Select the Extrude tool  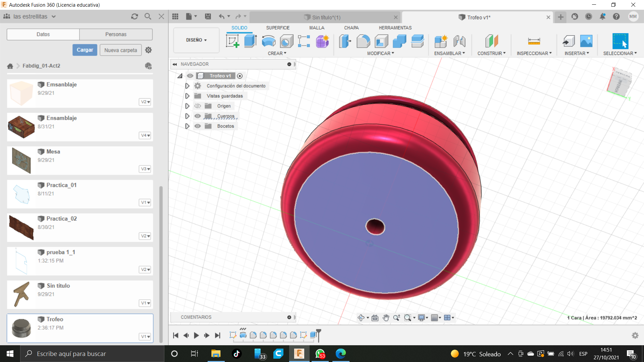[250, 41]
